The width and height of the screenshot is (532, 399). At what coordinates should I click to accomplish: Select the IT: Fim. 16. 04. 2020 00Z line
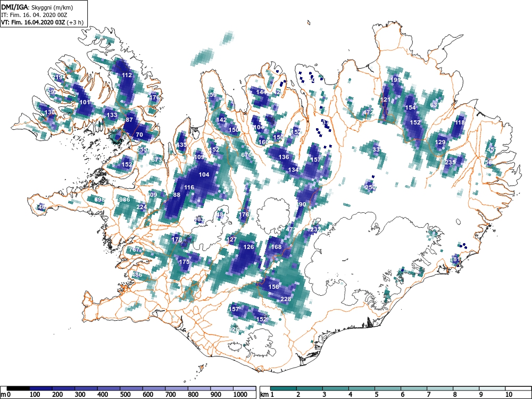(34, 15)
